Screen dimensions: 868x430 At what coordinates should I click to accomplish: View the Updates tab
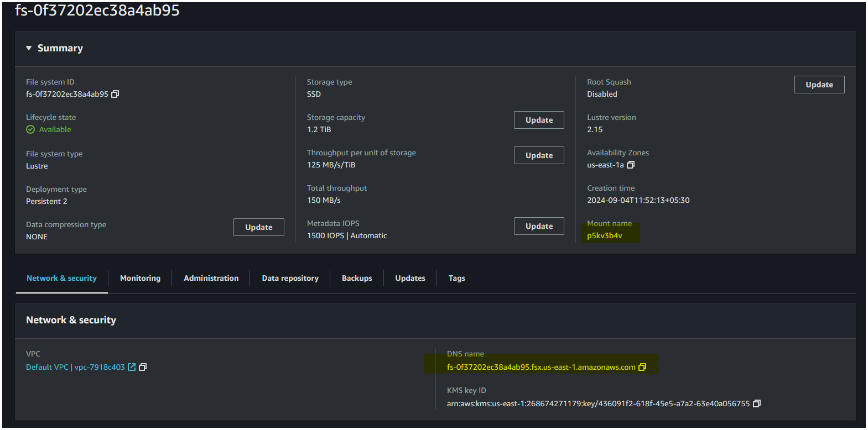point(410,278)
